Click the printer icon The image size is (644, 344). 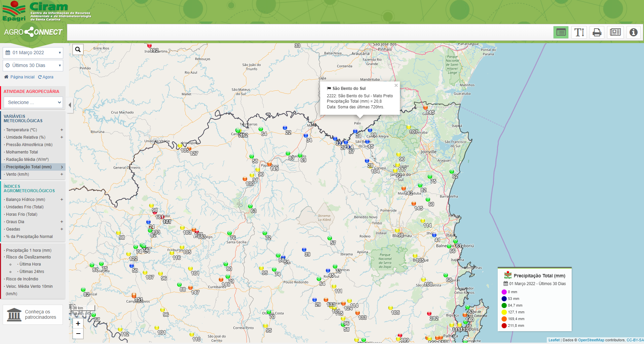[597, 32]
